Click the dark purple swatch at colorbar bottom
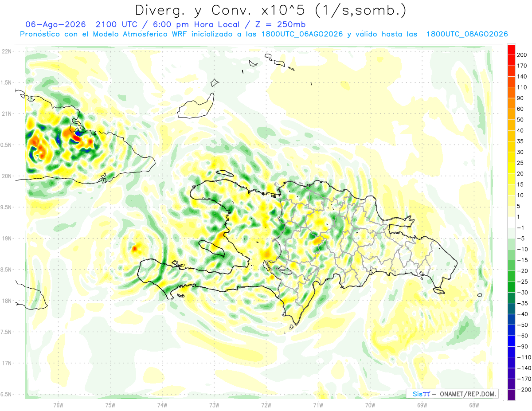Screen dimensions: 532x411 click(x=511, y=395)
